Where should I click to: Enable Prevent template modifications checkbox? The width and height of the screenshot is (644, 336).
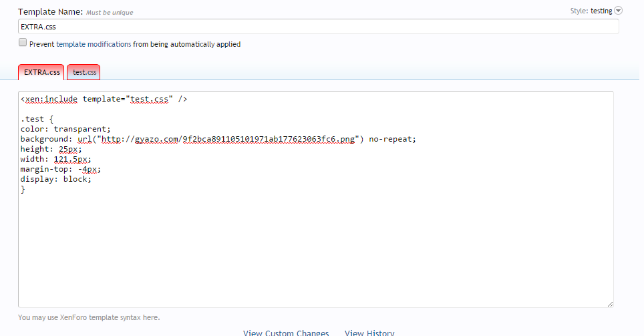point(23,43)
